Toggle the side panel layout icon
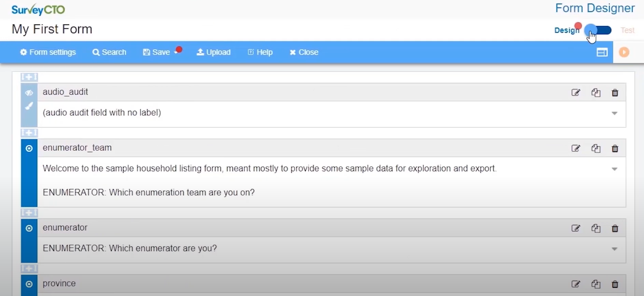 pyautogui.click(x=602, y=52)
